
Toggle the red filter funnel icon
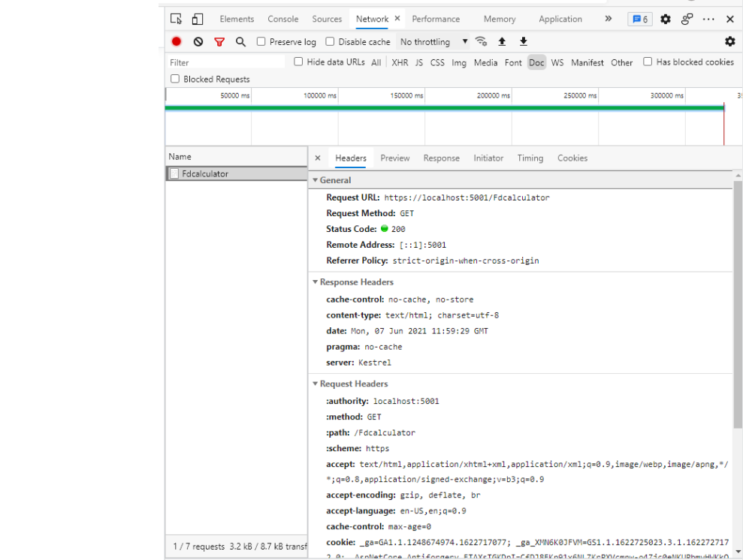click(x=219, y=42)
